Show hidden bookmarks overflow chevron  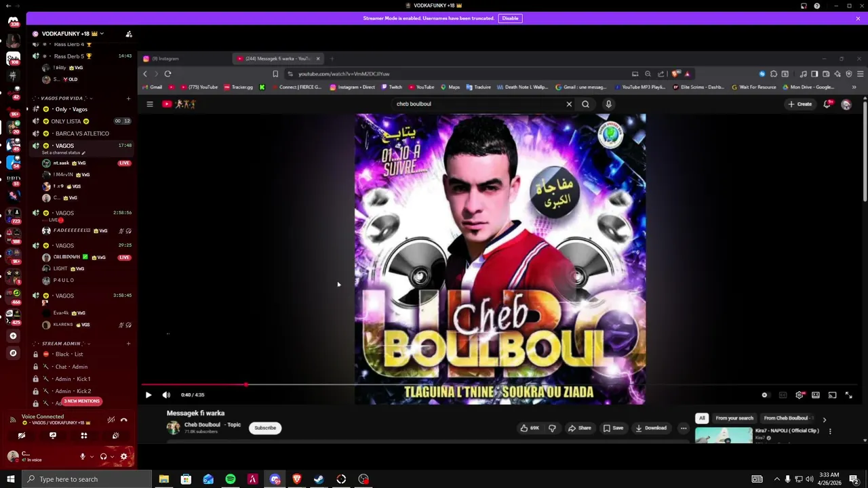pyautogui.click(x=854, y=87)
